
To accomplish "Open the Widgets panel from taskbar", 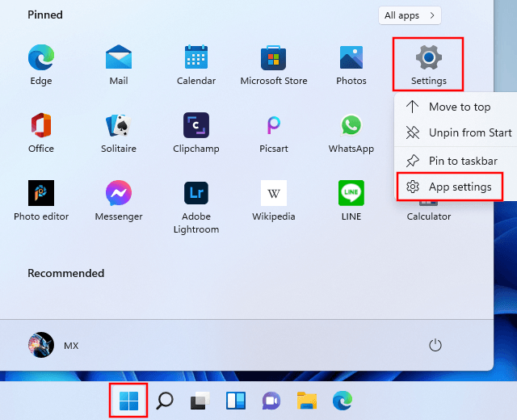I will click(236, 401).
